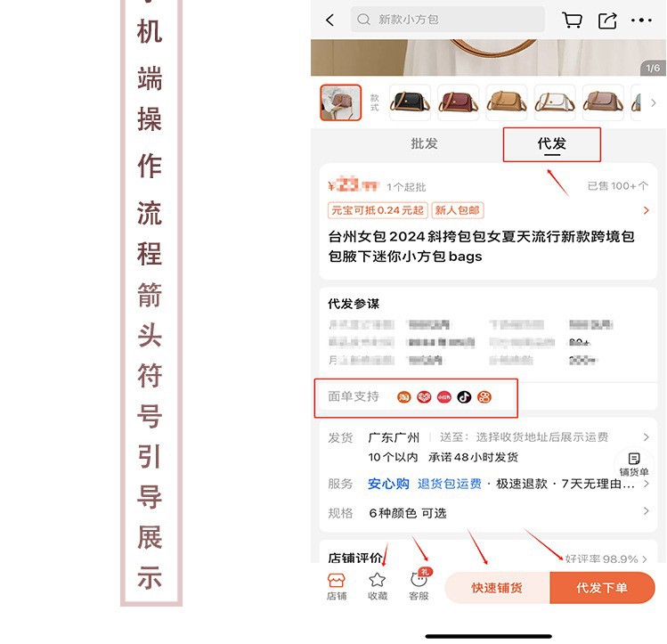The image size is (667, 644).
Task: Switch to the 代发 tab
Action: pos(552,143)
